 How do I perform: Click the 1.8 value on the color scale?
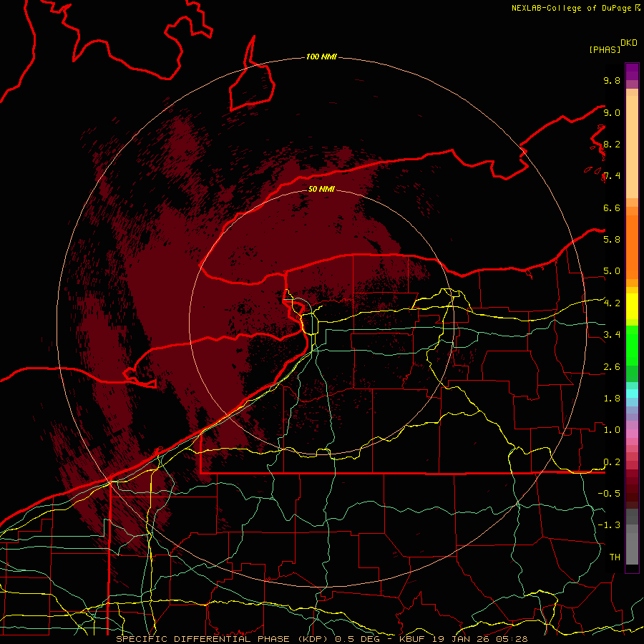[x=612, y=399]
